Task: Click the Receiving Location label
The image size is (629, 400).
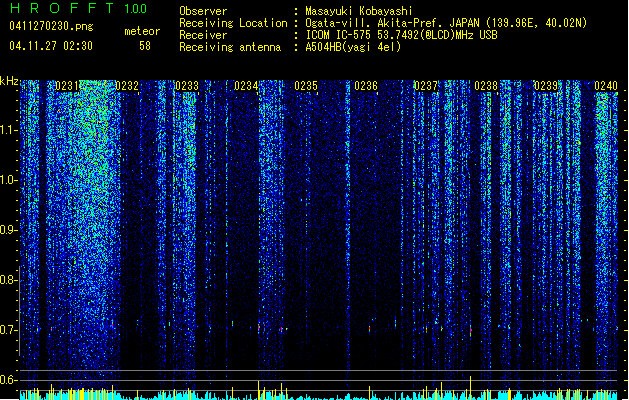Action: tap(233, 23)
